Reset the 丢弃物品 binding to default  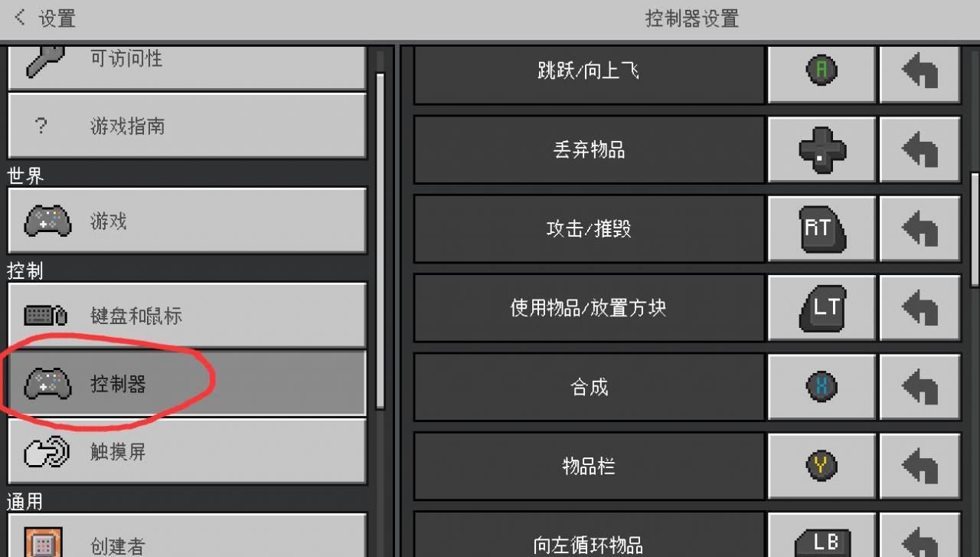920,149
